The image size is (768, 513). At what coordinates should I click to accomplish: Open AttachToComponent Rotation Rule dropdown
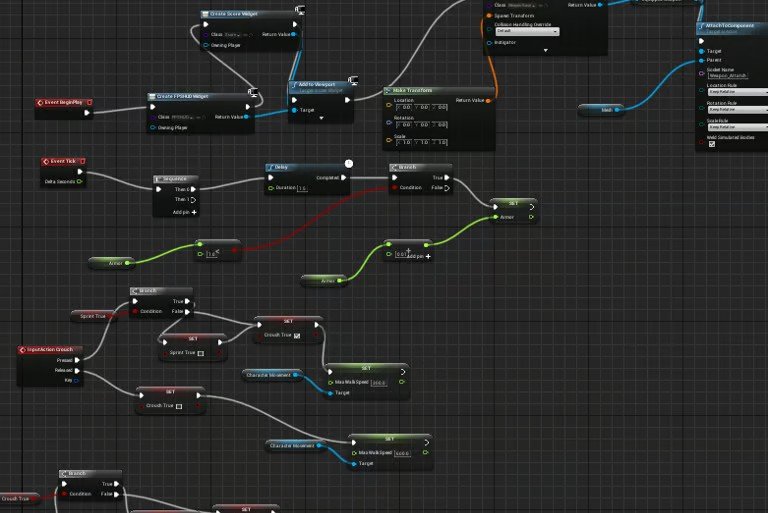(738, 110)
